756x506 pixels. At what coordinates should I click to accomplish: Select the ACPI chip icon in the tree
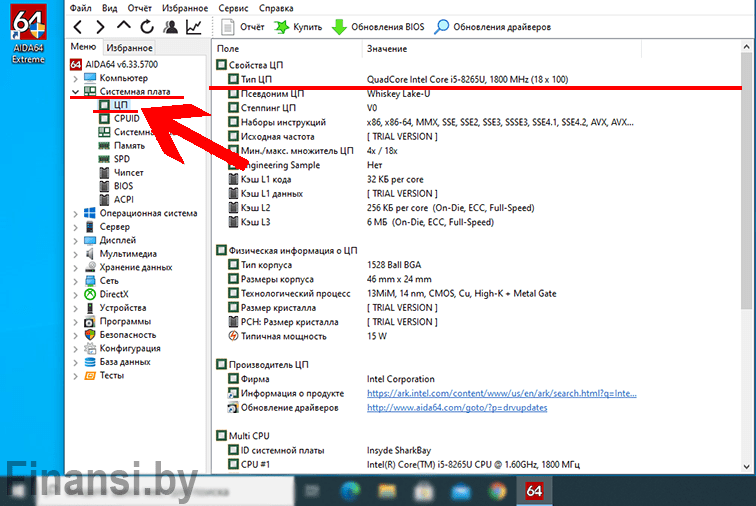[x=104, y=199]
